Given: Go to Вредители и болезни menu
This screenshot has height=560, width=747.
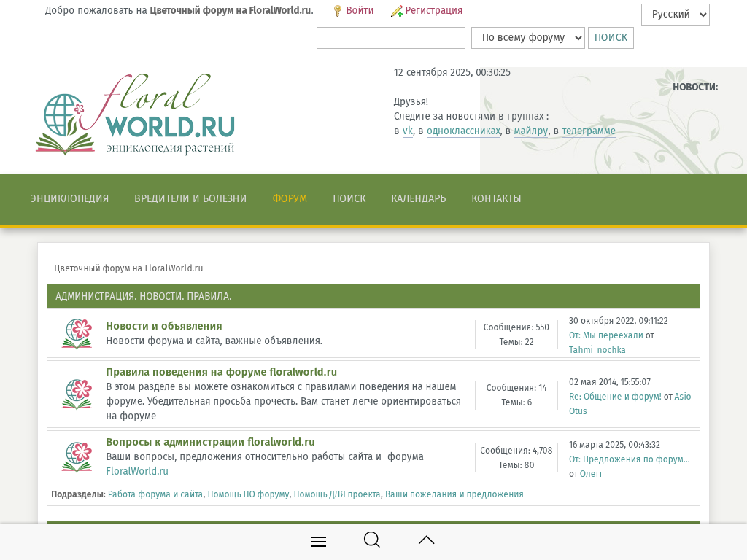Looking at the screenshot, I should [x=190, y=198].
